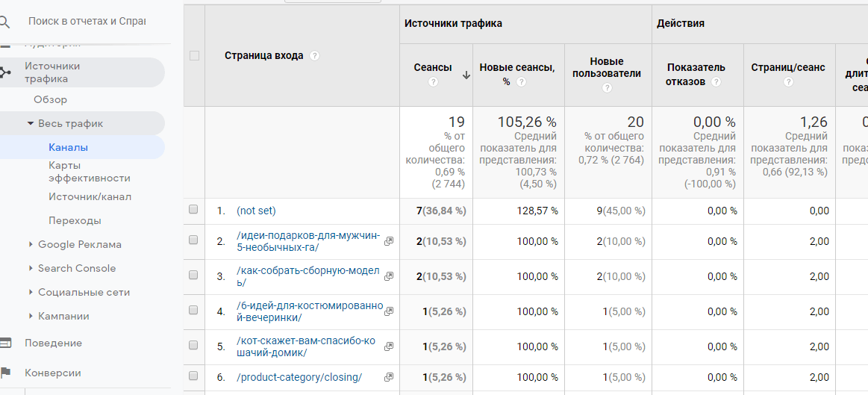Viewport: 868px width, 395px height.
Task: Click help icon under Страниц/сеанс column
Action: coord(788,82)
